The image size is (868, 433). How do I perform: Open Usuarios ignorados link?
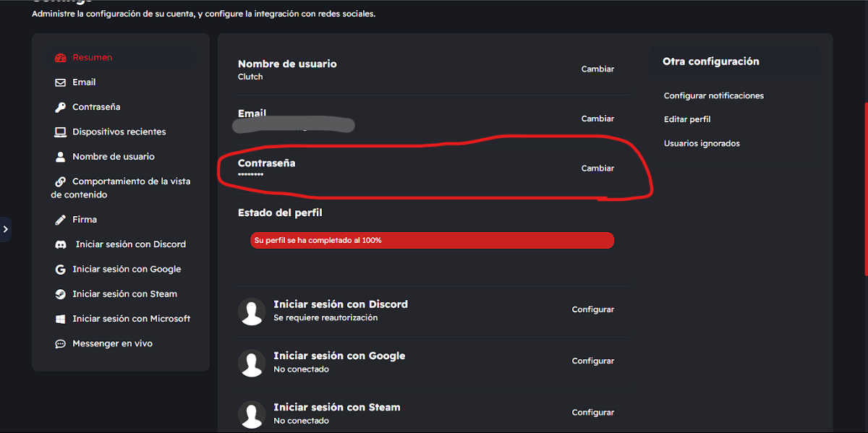tap(702, 143)
